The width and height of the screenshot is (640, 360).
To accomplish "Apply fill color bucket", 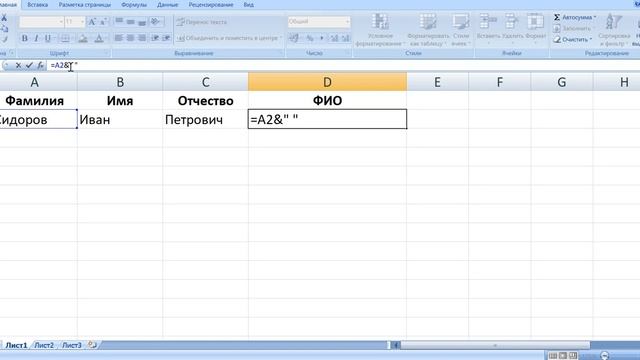I will click(83, 38).
